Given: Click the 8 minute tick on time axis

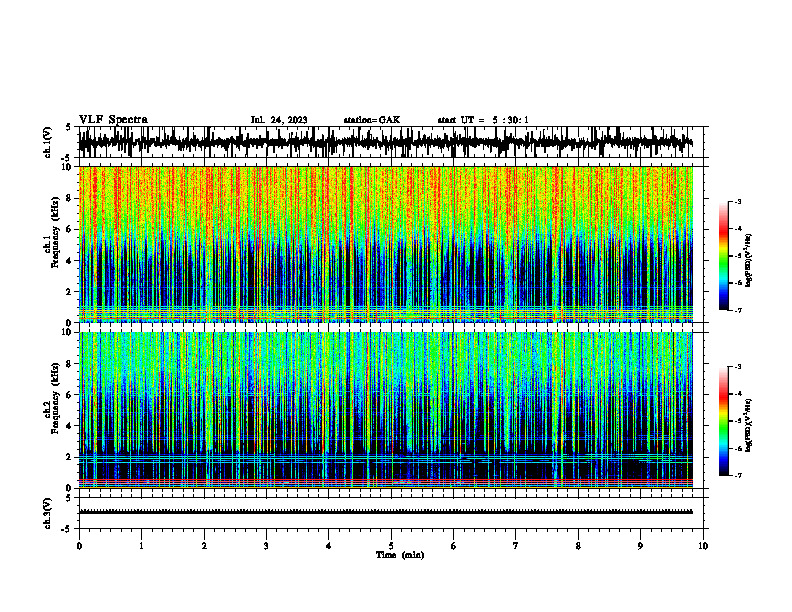Looking at the screenshot, I should click(x=578, y=546).
